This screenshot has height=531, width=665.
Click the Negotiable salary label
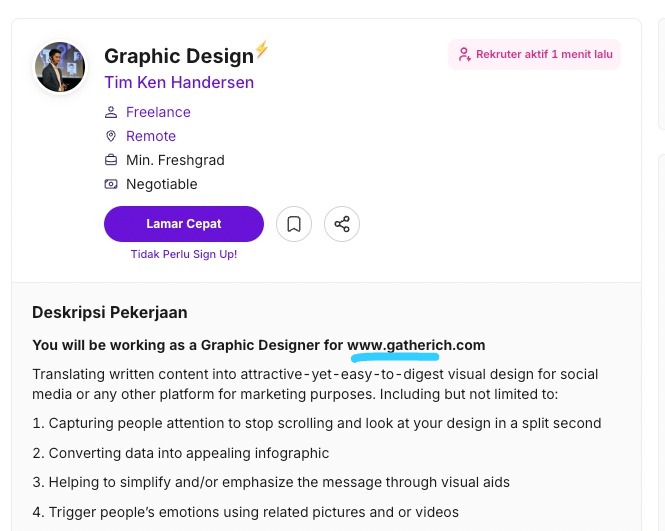click(162, 184)
